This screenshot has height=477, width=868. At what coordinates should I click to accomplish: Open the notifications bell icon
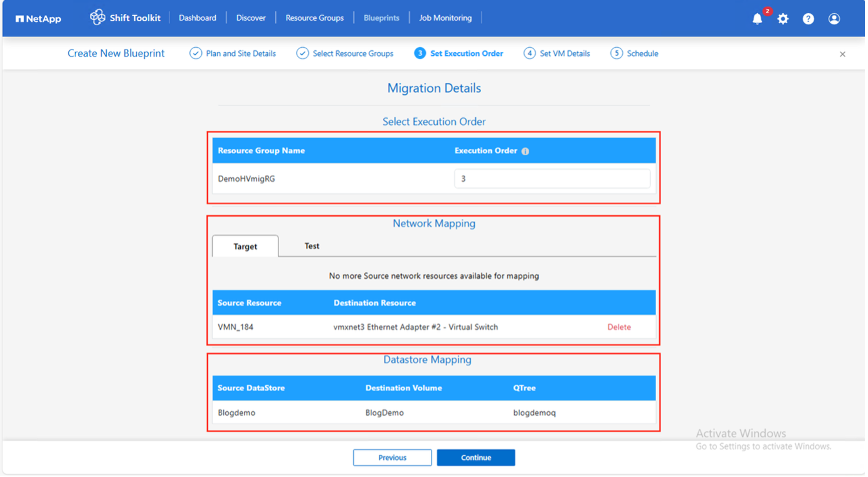click(x=757, y=19)
